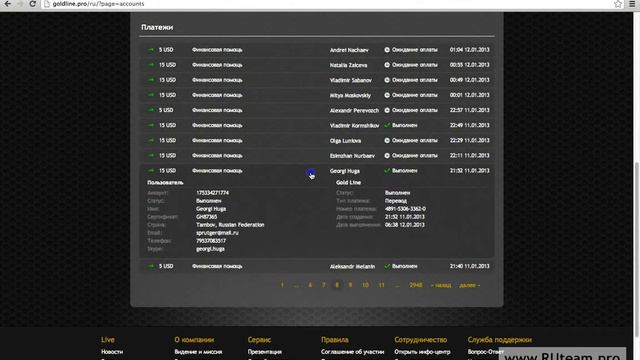Click Skype value 'georgi.huga'
The width and height of the screenshot is (640, 360).
(x=210, y=249)
